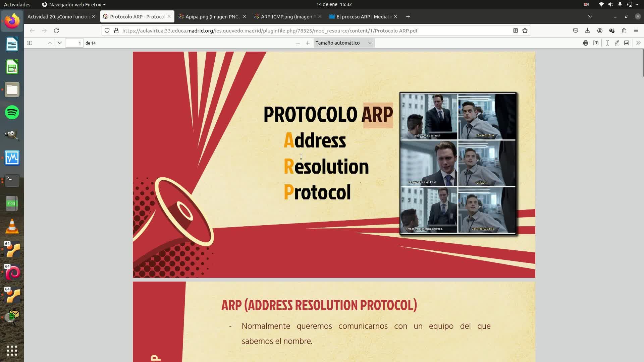Select the PDF draw pencil tool

point(617,43)
